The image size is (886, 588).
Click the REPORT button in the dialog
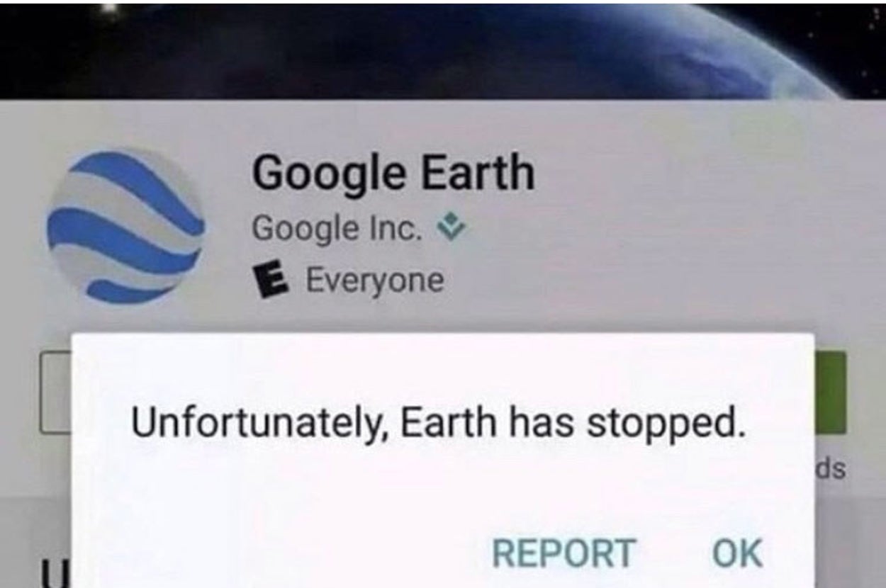[563, 553]
